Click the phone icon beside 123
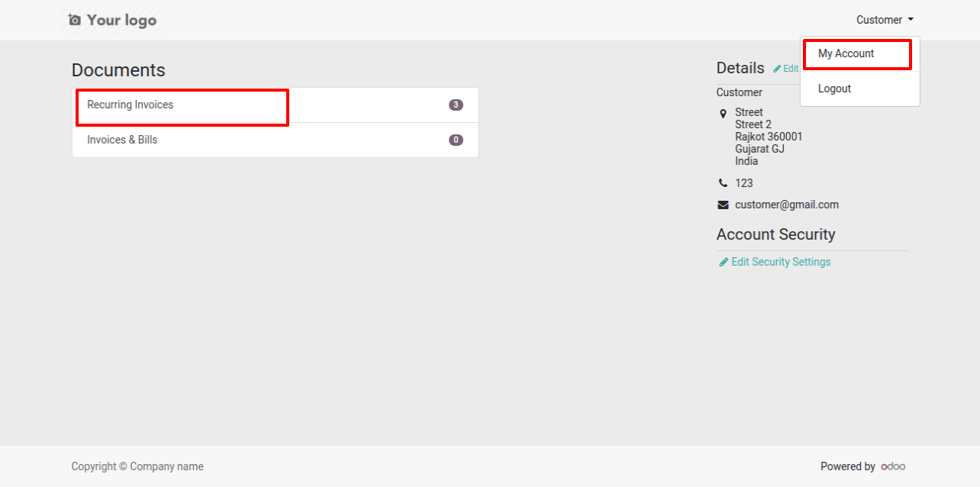The image size is (980, 487). [x=724, y=183]
